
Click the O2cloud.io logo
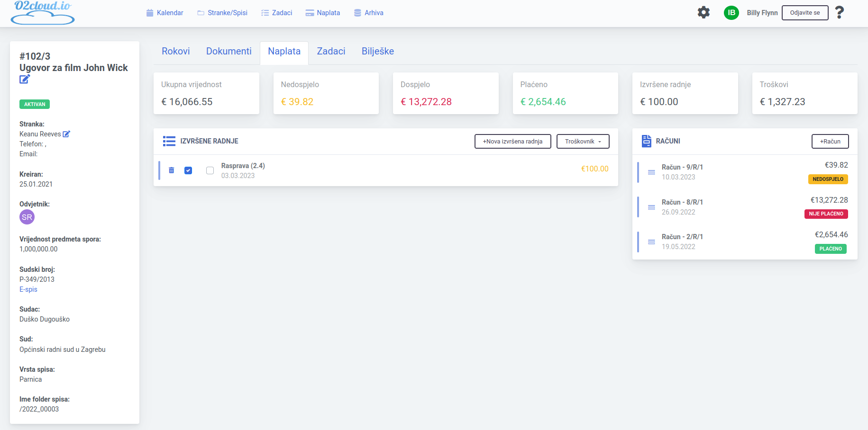[x=43, y=12]
